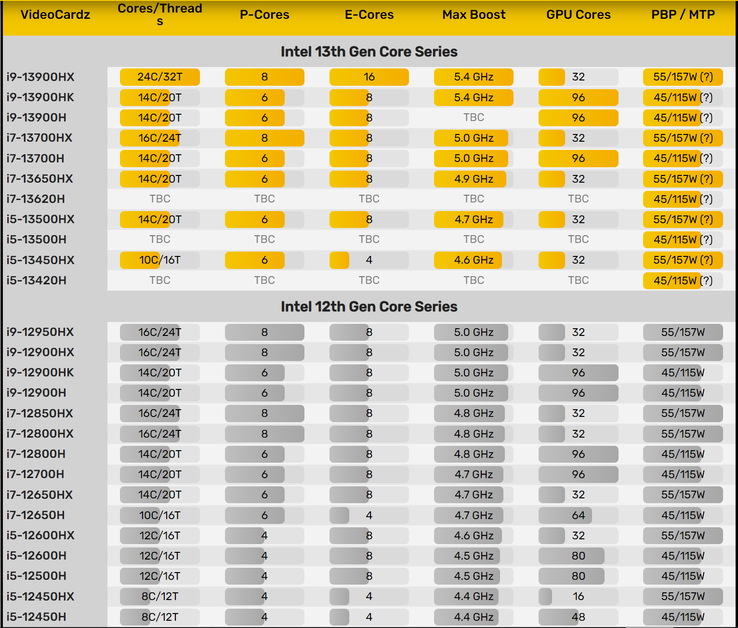
Task: Click the 4.7 GHz boost of i5-13500HX
Action: [x=473, y=219]
